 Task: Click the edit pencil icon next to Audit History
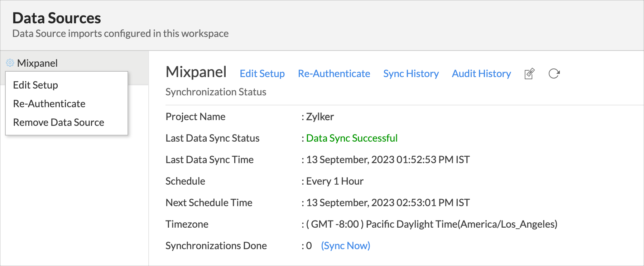click(529, 73)
